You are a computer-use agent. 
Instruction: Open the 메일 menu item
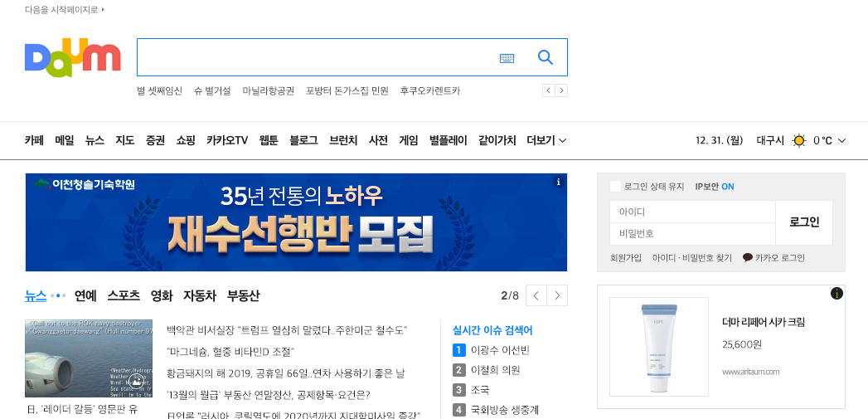click(x=65, y=141)
